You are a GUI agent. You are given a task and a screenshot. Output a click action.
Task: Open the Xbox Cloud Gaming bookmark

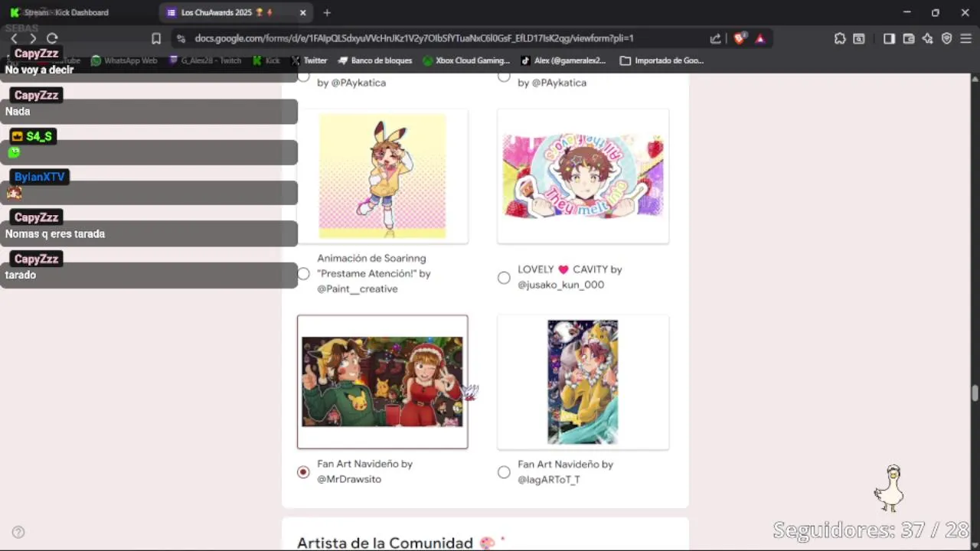465,60
